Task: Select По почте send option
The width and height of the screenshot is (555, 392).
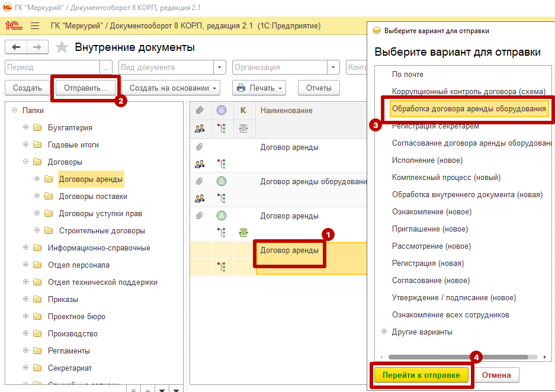Action: pos(408,74)
